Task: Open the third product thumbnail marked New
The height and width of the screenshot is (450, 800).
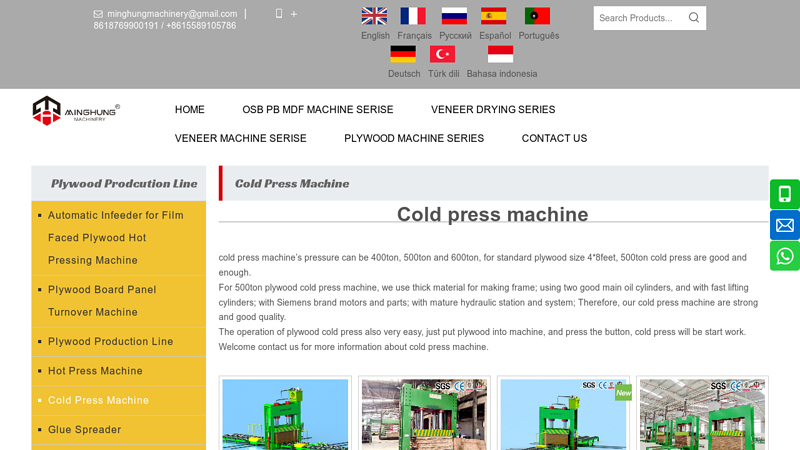Action: [563, 414]
